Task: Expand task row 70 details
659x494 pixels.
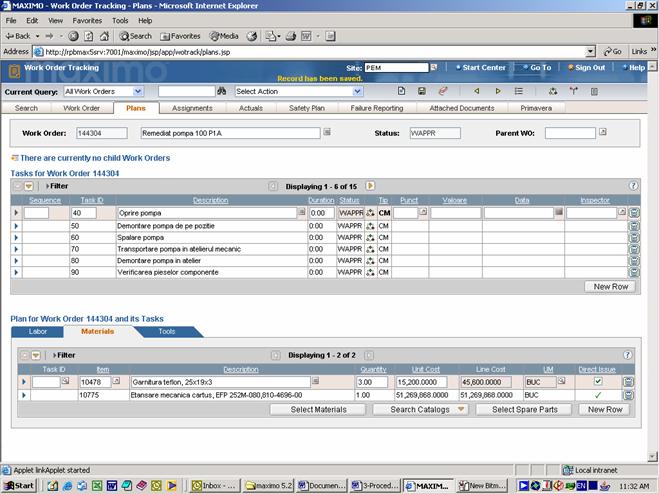Action: 16,249
